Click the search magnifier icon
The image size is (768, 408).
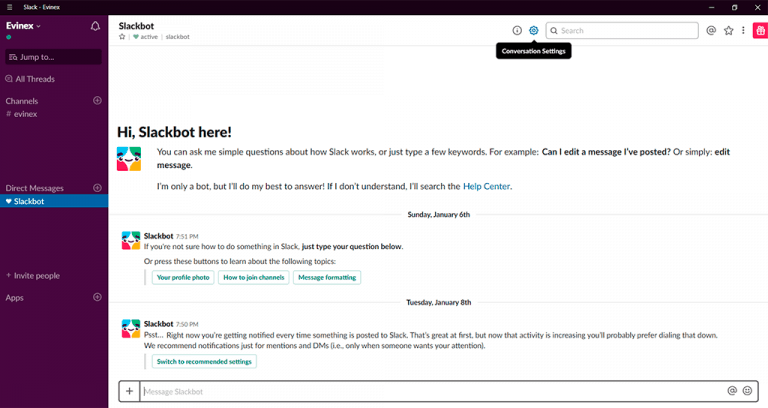(x=554, y=30)
